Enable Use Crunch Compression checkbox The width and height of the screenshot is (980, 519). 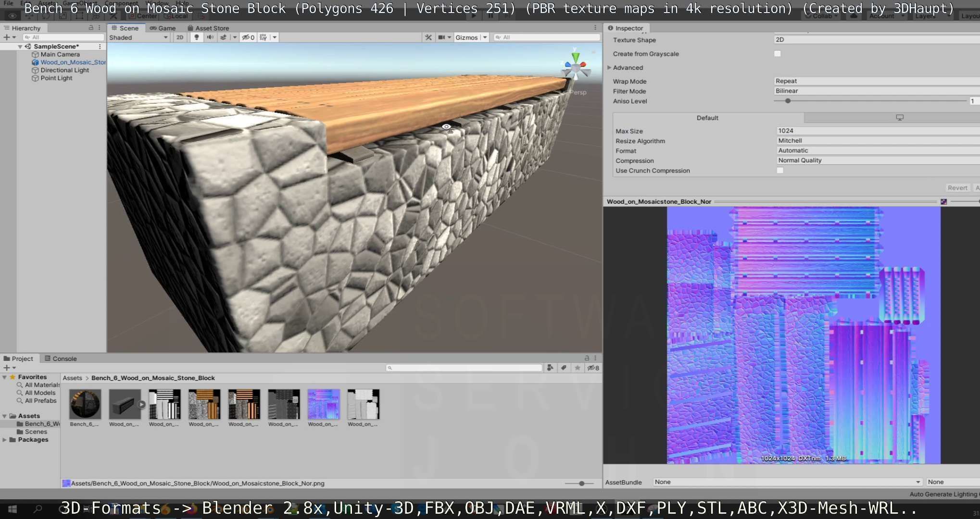780,171
